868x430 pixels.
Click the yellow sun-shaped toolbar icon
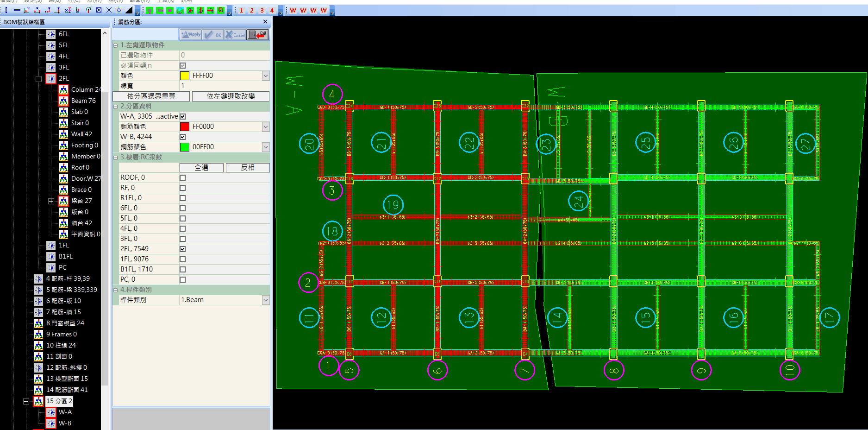tap(119, 10)
